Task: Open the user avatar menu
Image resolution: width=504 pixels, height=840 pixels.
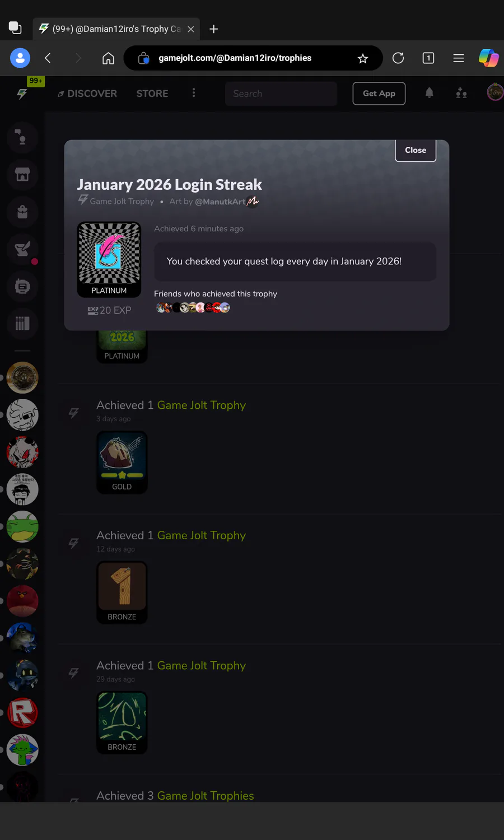Action: coord(495,92)
